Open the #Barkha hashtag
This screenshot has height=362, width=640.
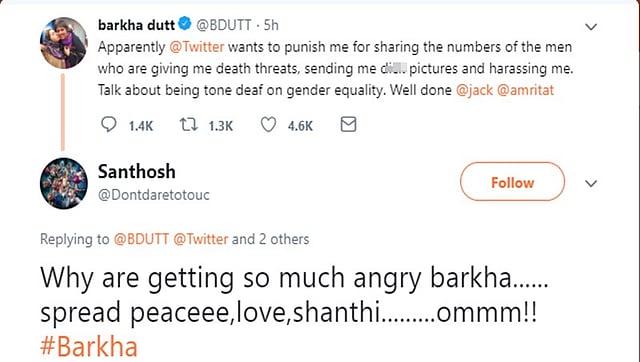coord(89,347)
